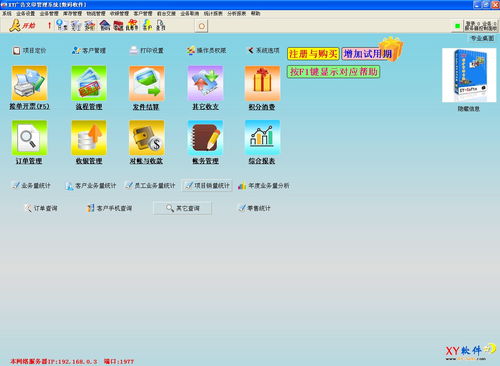Click the 注册与购买 yellow button
The image size is (500, 366).
click(x=313, y=54)
